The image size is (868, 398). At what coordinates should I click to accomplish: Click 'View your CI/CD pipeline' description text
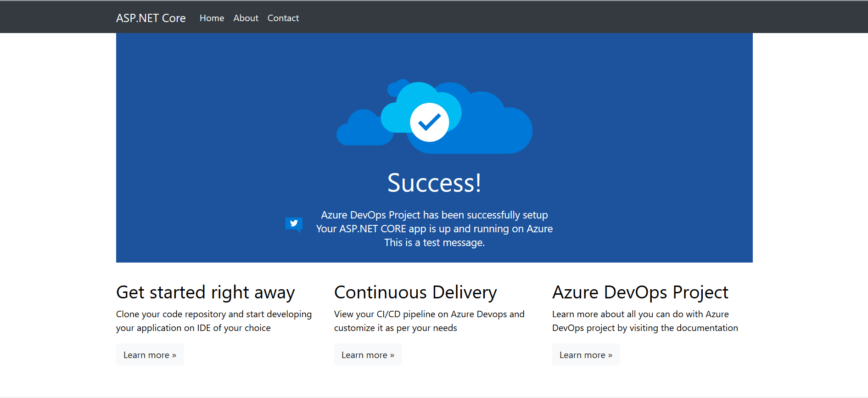coord(429,321)
